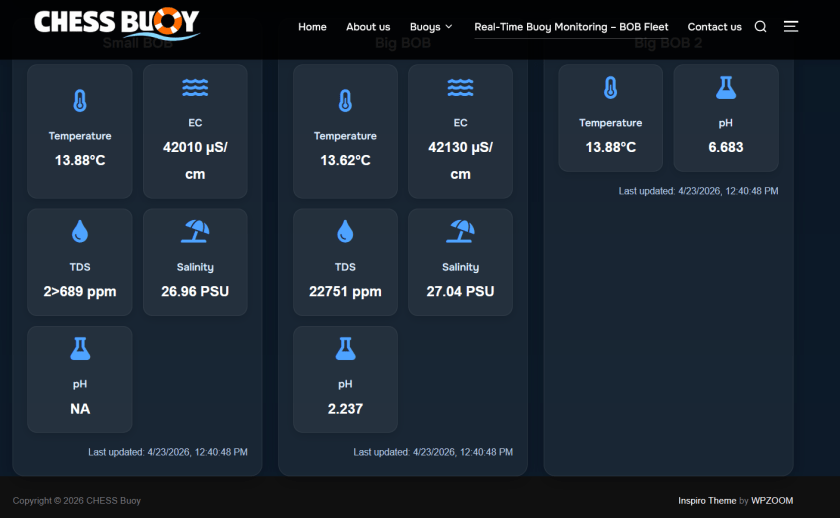The height and width of the screenshot is (518, 840).
Task: Click Small BOB EC waves icon
Action: pos(195,88)
